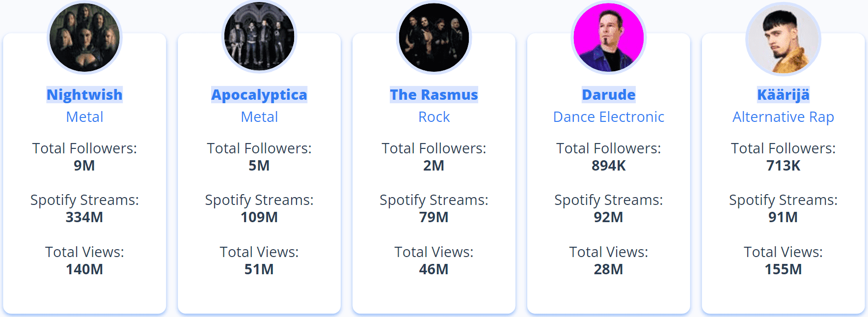Select Käärijä's profile picture
The image size is (868, 317).
783,39
